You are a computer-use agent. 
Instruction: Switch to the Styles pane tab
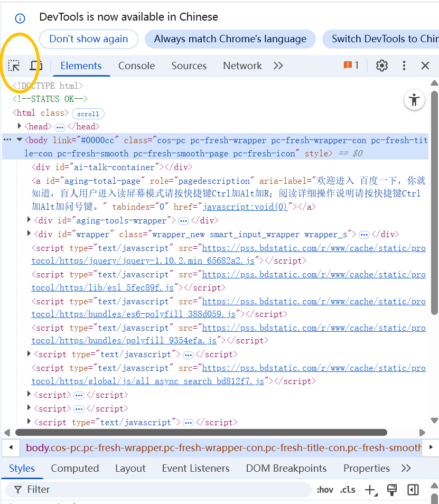click(x=22, y=468)
